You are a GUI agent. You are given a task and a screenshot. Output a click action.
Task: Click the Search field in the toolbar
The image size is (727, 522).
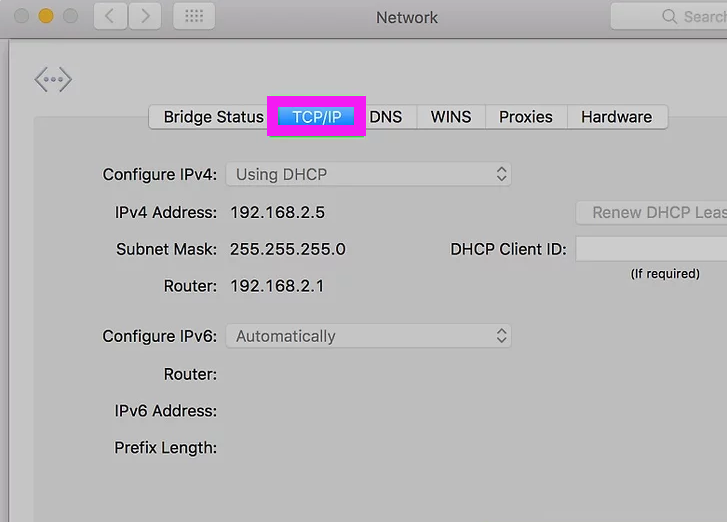pos(669,17)
